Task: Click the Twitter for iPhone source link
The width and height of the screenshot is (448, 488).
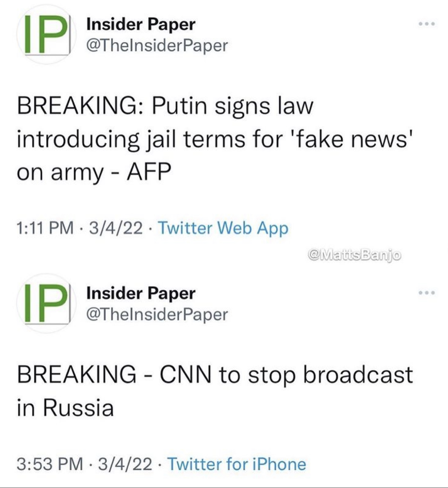Action: click(236, 464)
